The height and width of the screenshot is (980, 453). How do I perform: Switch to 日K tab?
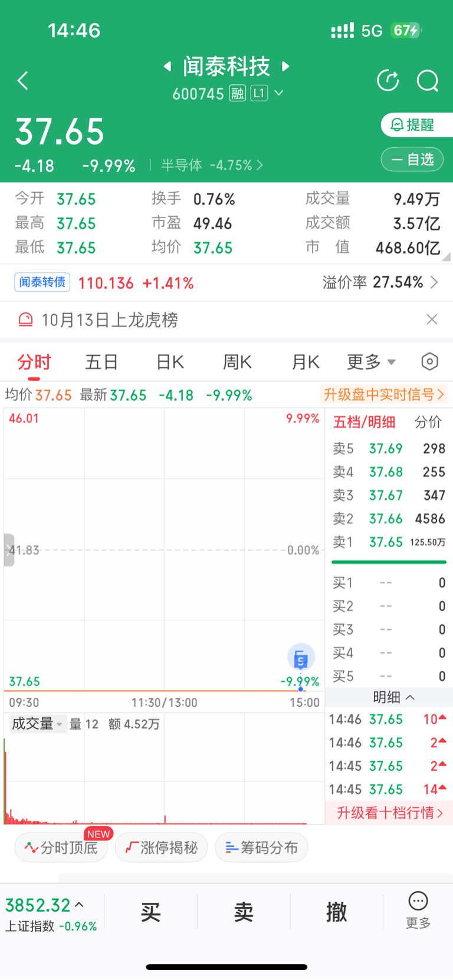(x=170, y=362)
